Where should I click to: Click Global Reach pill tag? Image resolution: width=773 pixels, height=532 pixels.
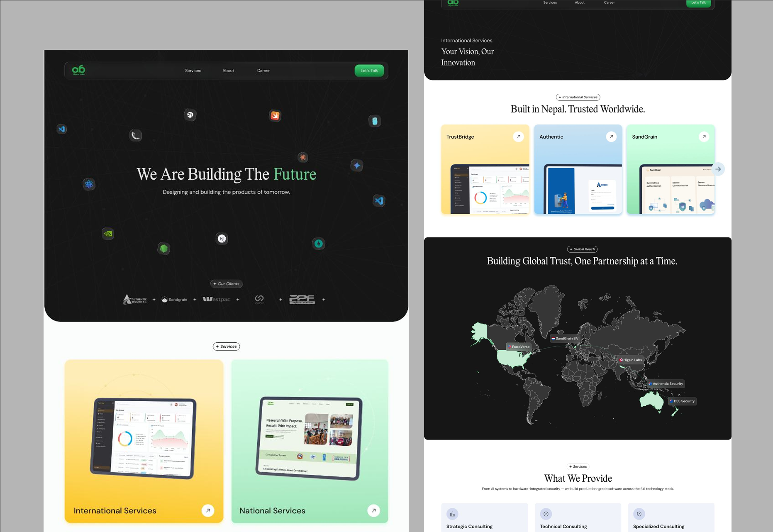[x=582, y=249]
